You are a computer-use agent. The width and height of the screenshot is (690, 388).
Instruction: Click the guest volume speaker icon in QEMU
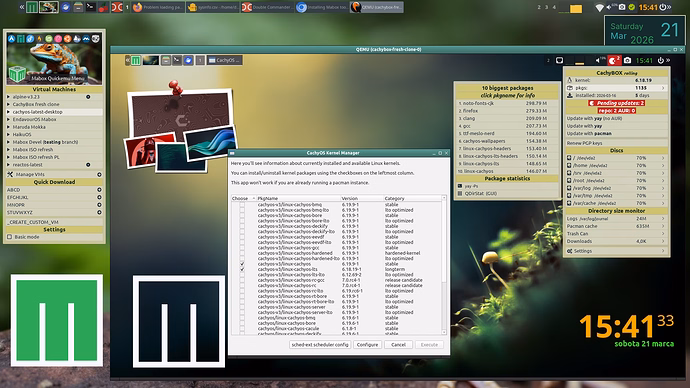(x=599, y=60)
